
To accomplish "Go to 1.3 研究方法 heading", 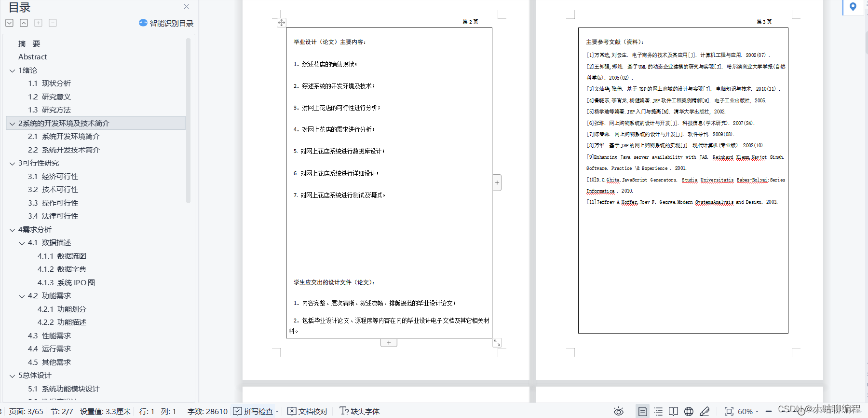I will [x=49, y=110].
